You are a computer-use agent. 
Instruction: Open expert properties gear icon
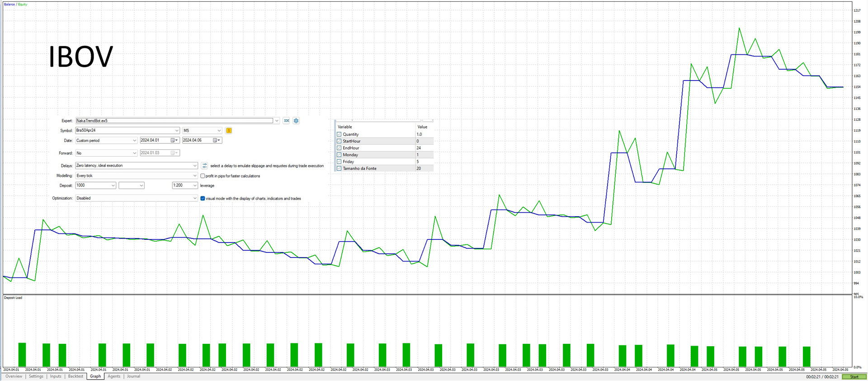coord(296,121)
